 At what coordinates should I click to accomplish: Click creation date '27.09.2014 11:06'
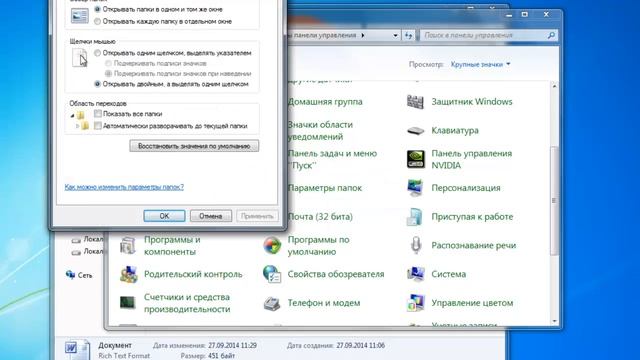tap(360, 346)
